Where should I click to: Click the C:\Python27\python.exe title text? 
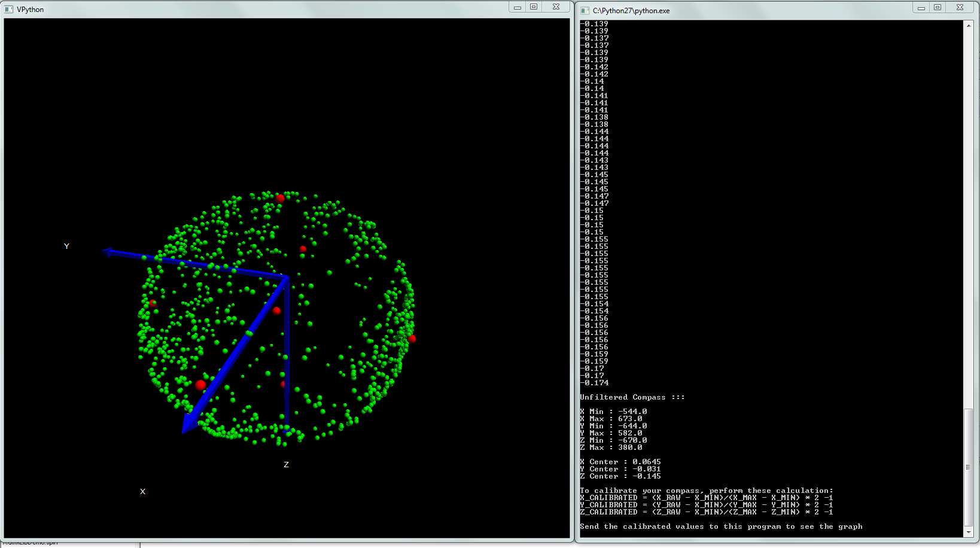click(631, 11)
